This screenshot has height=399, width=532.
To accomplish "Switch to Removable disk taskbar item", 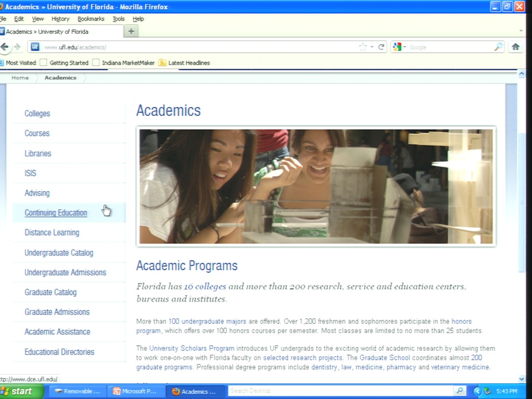I will (78, 391).
